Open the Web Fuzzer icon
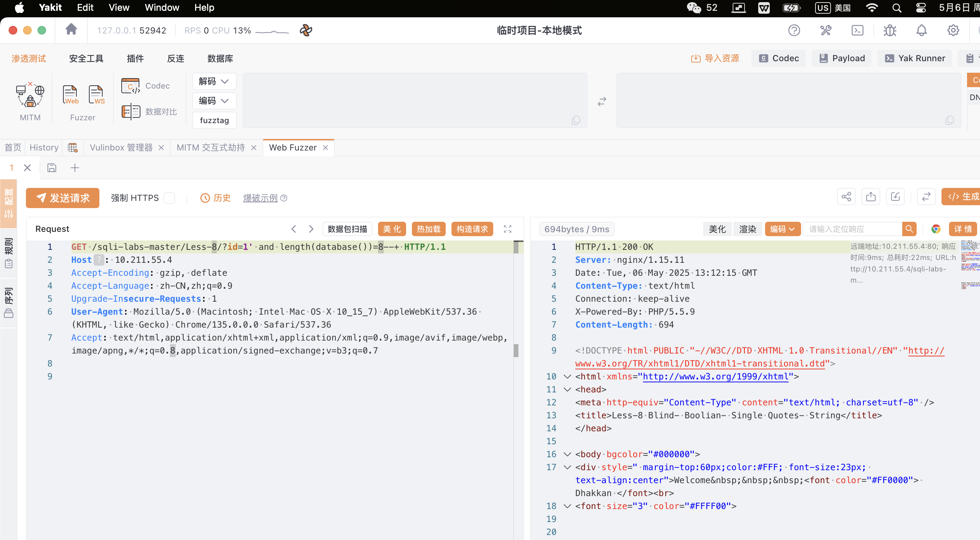 coord(71,95)
